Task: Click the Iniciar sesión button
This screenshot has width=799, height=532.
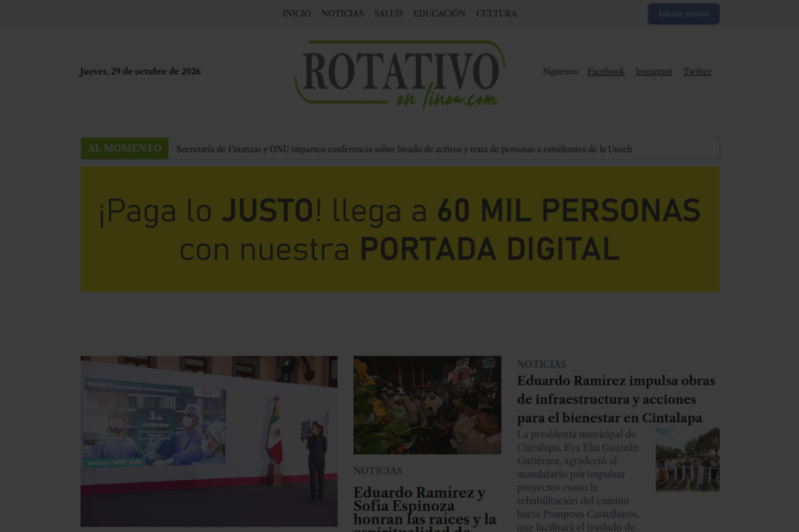Action: (684, 14)
